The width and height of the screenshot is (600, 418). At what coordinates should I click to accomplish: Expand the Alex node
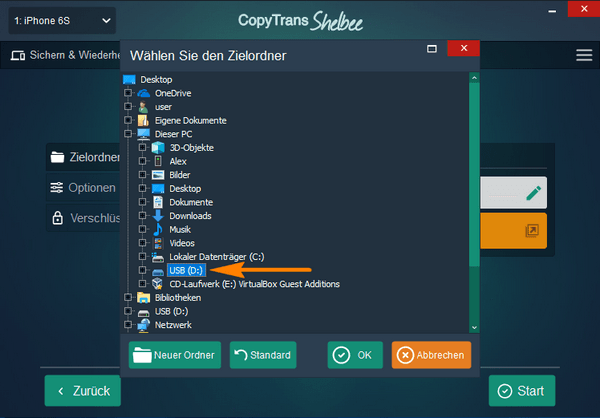[142, 161]
